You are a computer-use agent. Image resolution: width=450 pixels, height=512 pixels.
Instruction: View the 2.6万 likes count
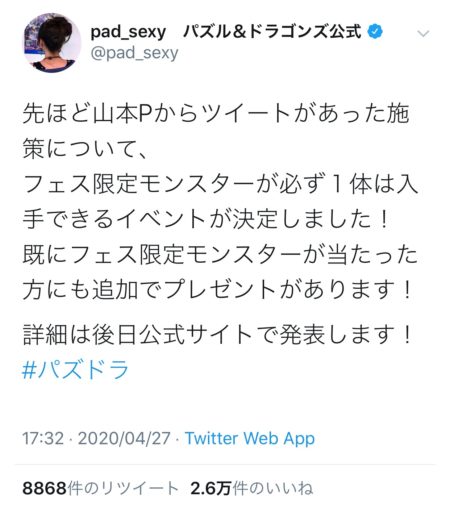tap(211, 489)
